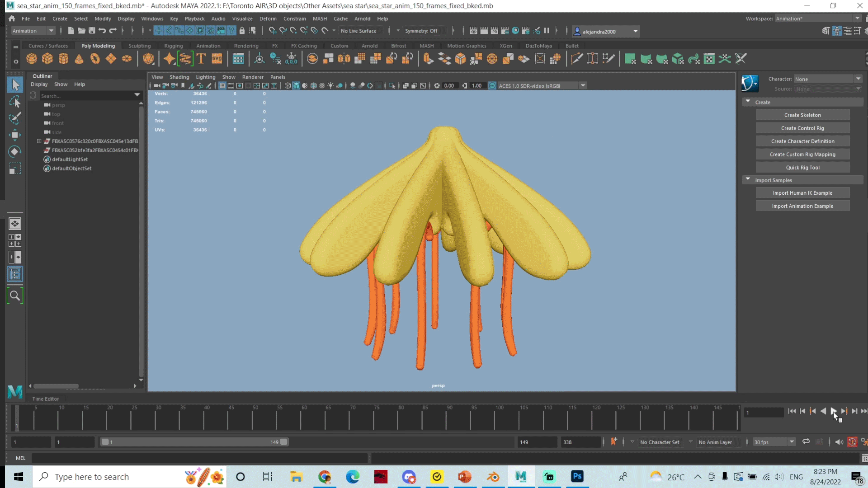Image resolution: width=868 pixels, height=488 pixels.
Task: Toggle the auto keyframe button
Action: (x=852, y=442)
